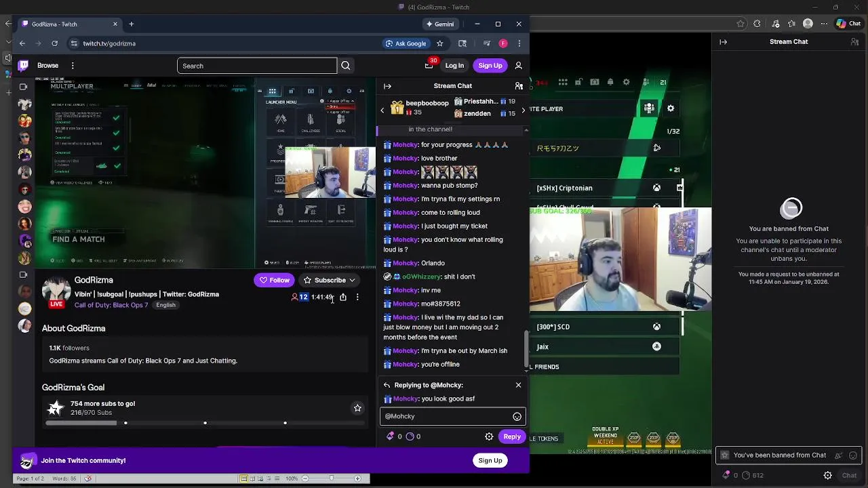Share the GodRizma stream
The image size is (868, 488).
click(343, 297)
